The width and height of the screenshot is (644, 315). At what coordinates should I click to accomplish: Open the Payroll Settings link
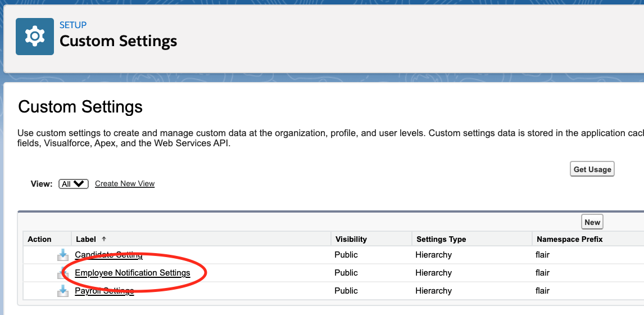tap(105, 291)
